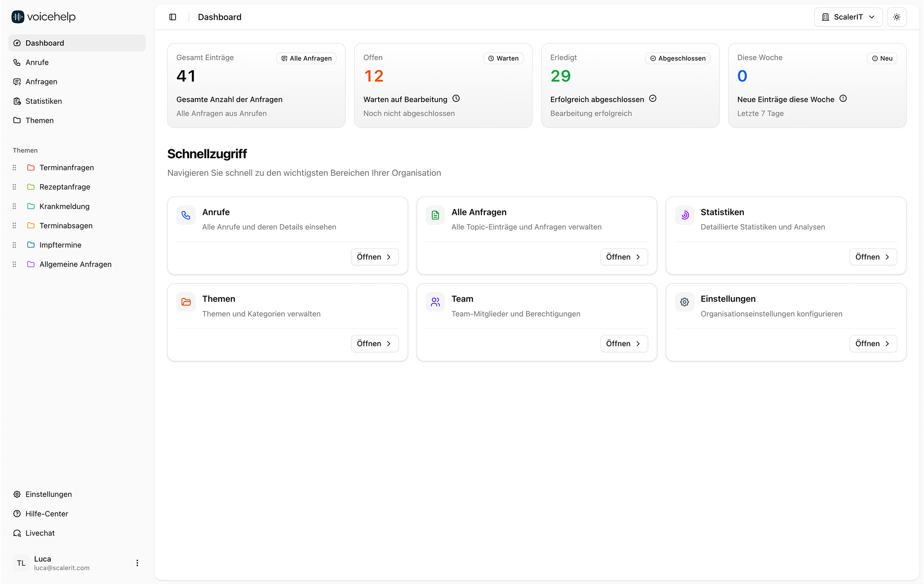Grab the drag handle next to Terminanfragen
Screen dimensions: 924x584
[x=14, y=168]
